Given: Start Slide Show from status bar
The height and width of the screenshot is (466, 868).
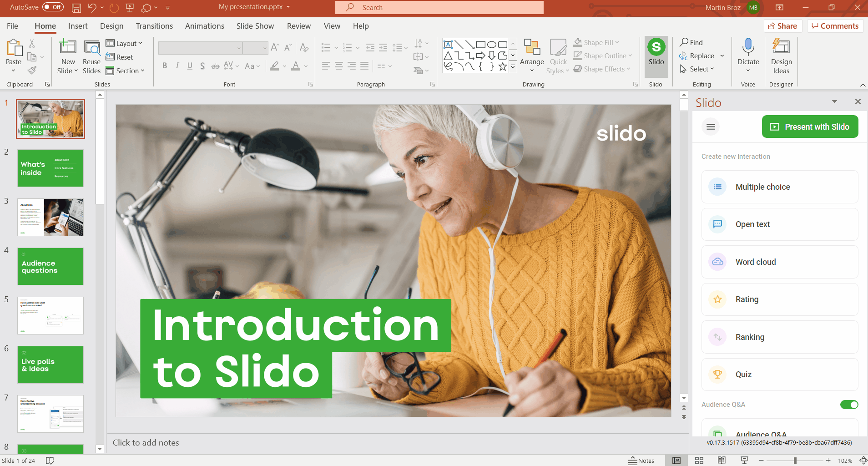Looking at the screenshot, I should point(744,461).
